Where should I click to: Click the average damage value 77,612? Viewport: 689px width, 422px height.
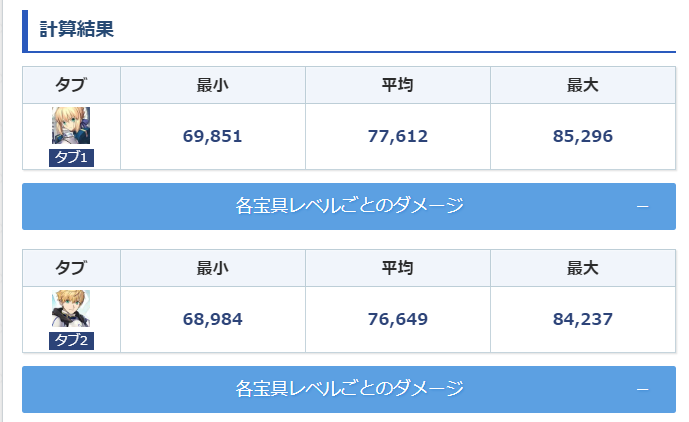[x=398, y=136]
